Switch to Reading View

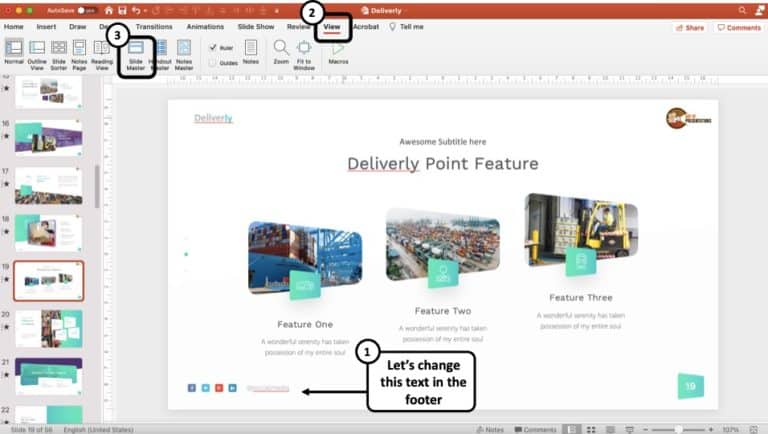(x=102, y=55)
